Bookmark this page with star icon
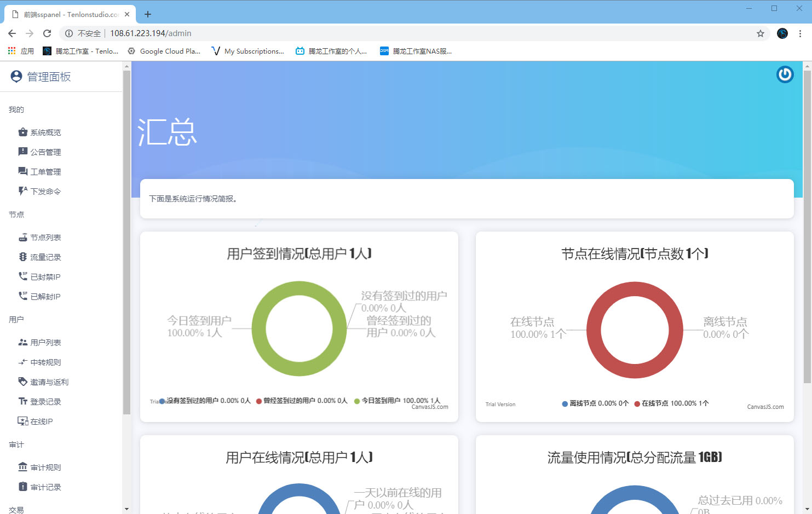 point(761,33)
